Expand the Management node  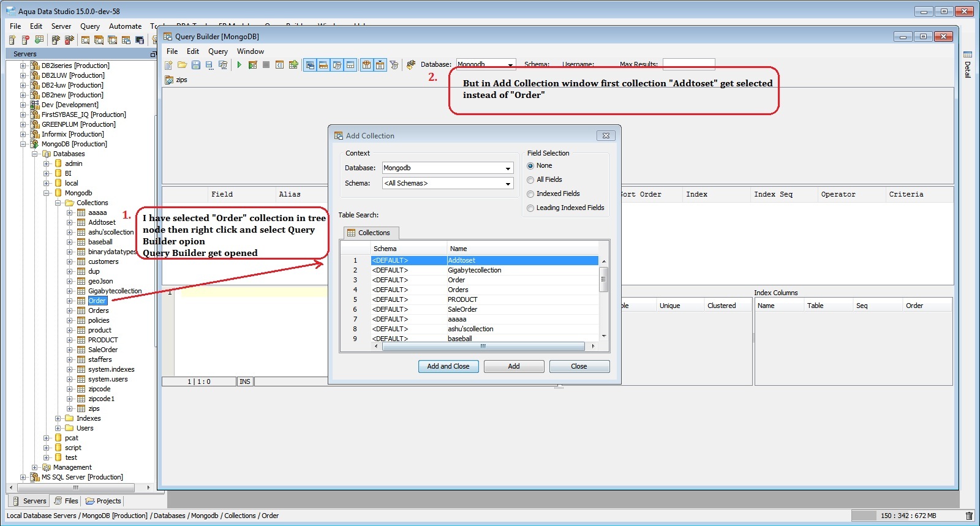[35, 467]
